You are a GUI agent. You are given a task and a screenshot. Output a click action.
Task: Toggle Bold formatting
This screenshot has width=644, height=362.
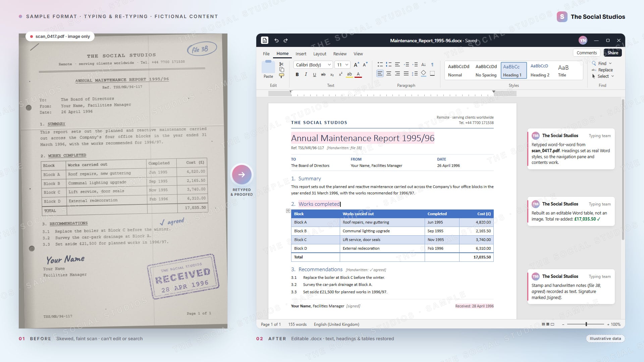click(297, 74)
